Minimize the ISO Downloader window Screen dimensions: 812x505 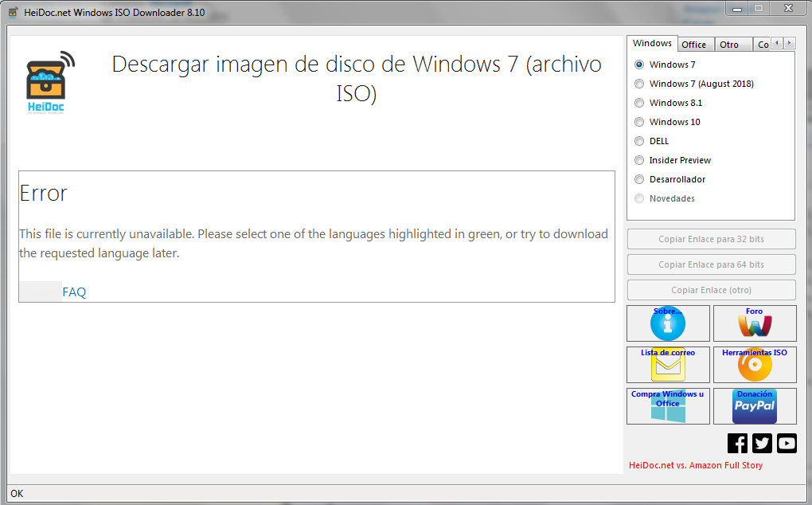tap(737, 8)
